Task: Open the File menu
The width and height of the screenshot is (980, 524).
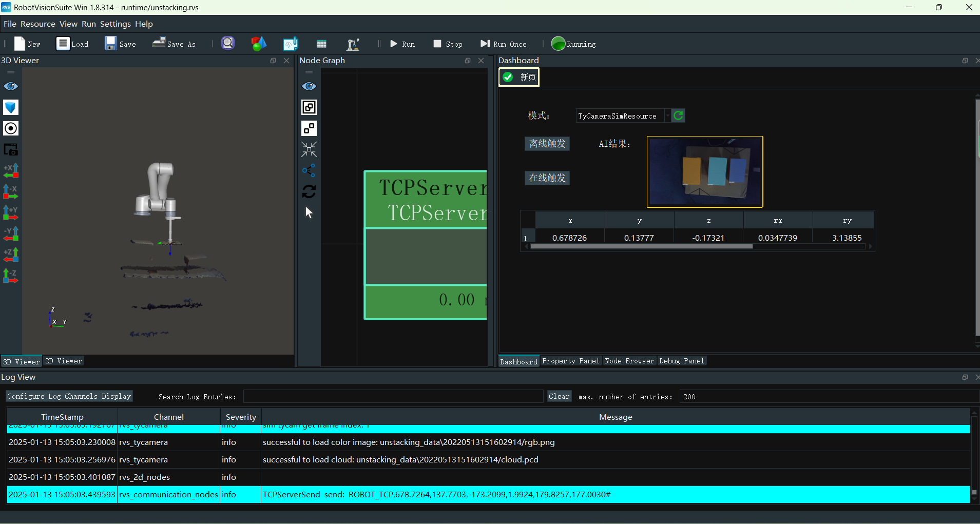Action: point(10,24)
